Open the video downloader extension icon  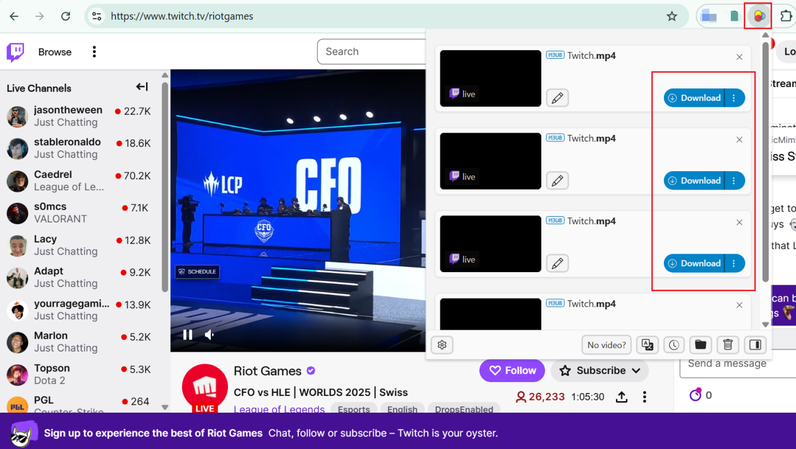758,16
